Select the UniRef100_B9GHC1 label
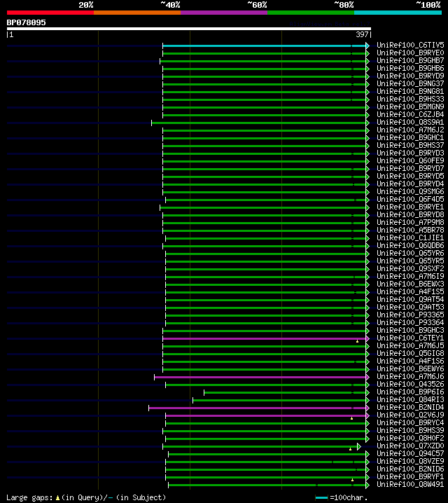448x503 pixels. [x=410, y=137]
